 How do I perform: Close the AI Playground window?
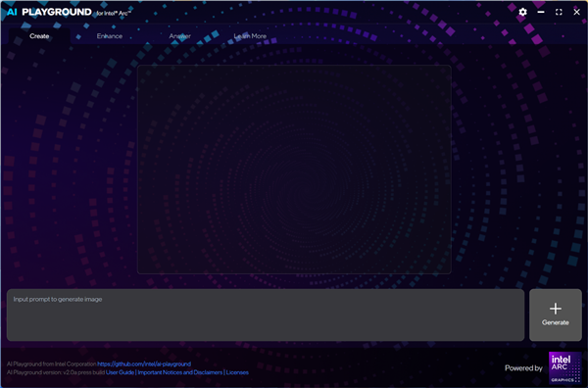coord(576,12)
